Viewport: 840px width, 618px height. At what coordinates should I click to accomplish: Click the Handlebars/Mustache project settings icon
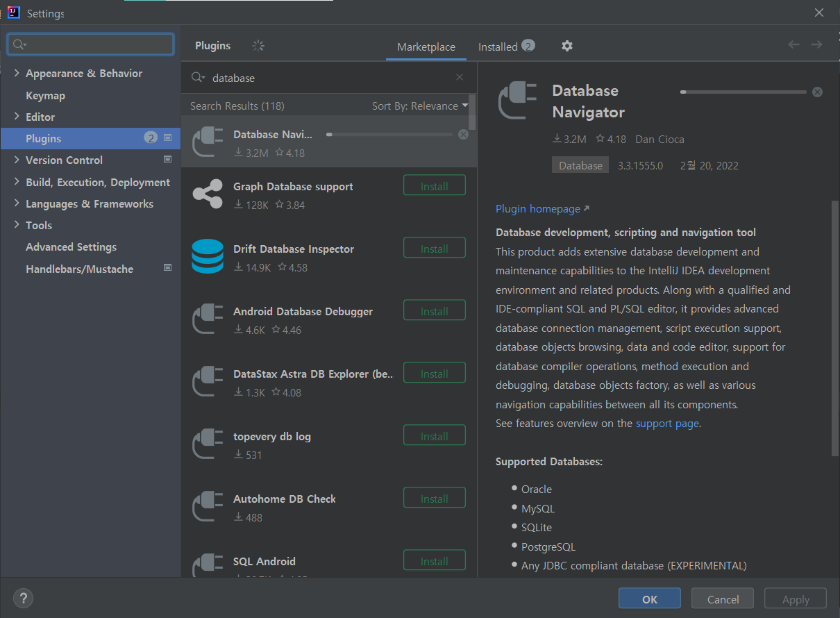[167, 268]
